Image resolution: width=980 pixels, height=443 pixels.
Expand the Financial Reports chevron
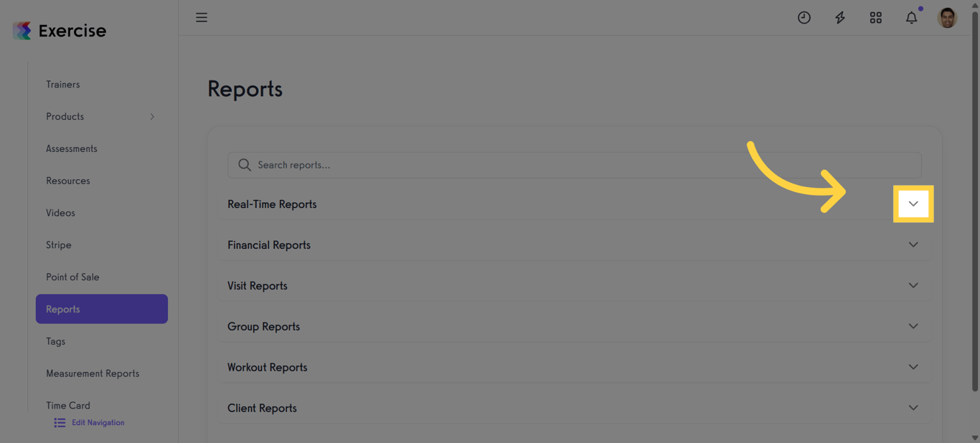(x=913, y=244)
